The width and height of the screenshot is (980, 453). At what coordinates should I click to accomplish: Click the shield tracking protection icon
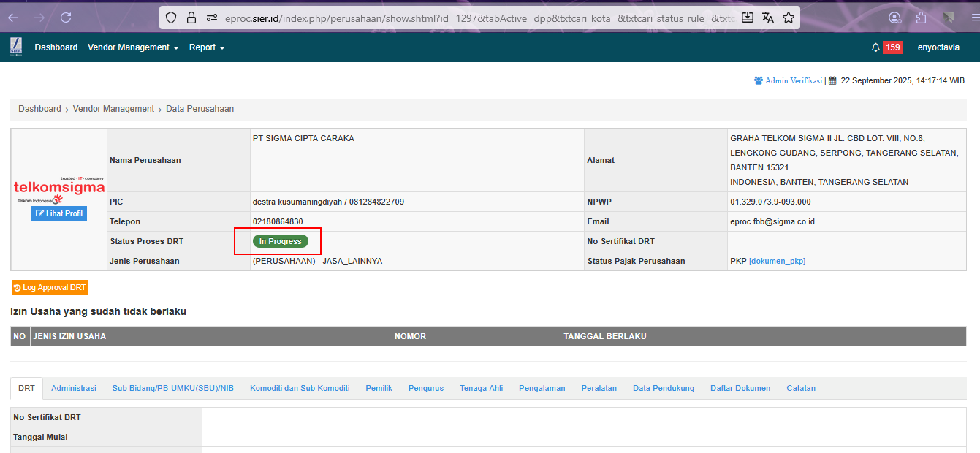click(171, 18)
